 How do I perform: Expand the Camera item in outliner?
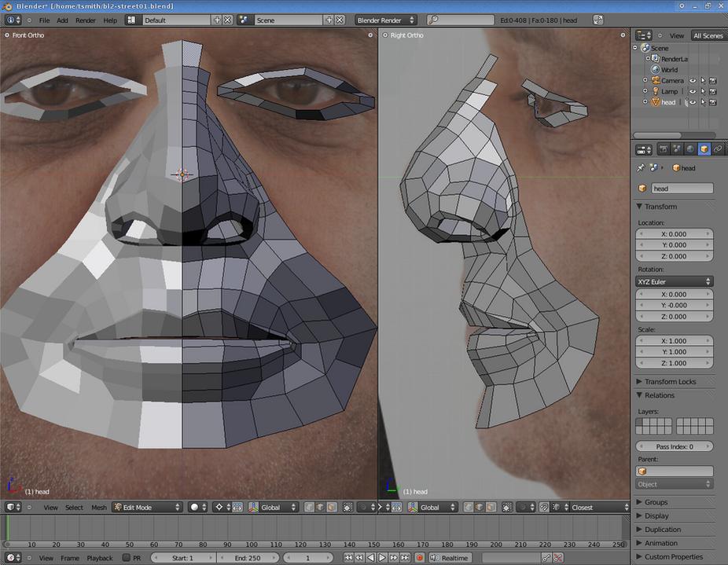(x=645, y=80)
